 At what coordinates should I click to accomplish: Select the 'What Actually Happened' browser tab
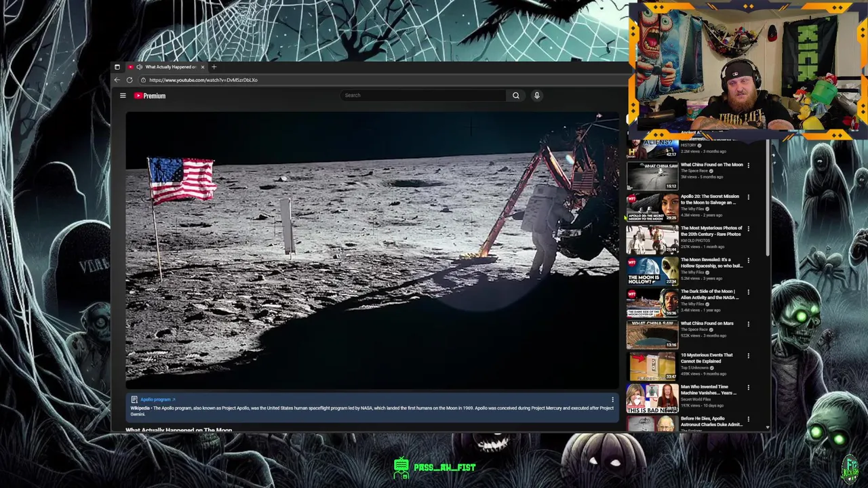coord(165,67)
